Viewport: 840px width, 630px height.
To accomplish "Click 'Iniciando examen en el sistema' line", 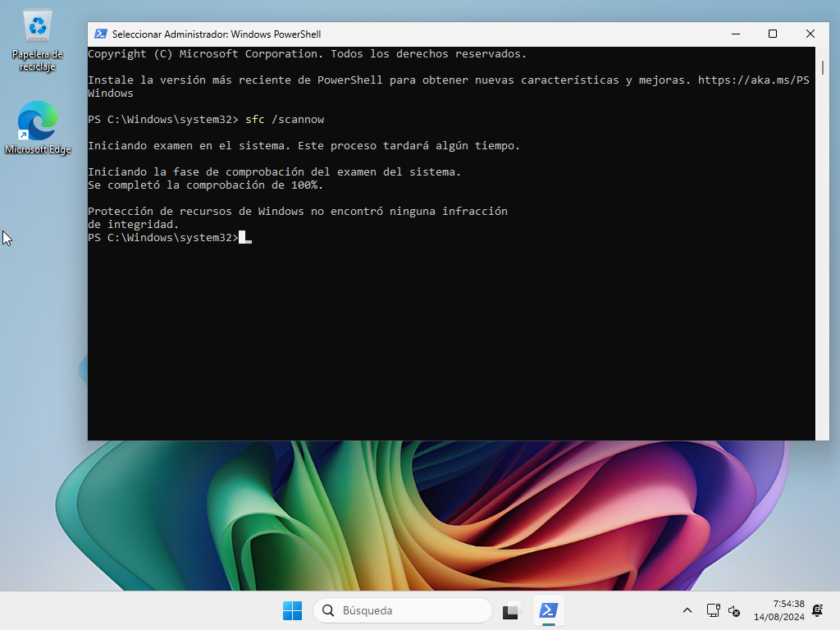I will point(304,146).
